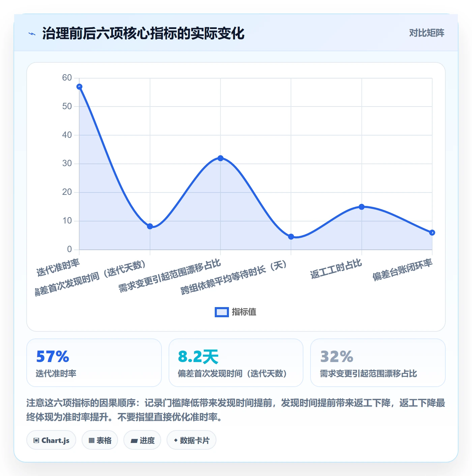Click the 进度 tag chip
This screenshot has width=472, height=476.
pyautogui.click(x=142, y=440)
